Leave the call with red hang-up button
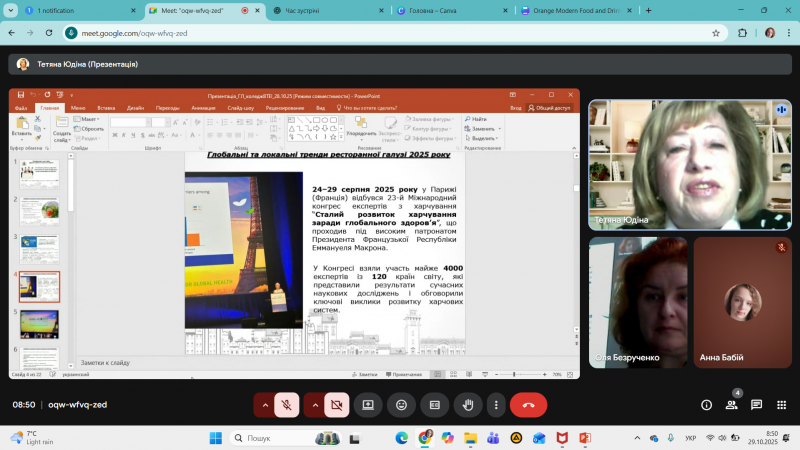This screenshot has height=450, width=800. click(x=528, y=404)
